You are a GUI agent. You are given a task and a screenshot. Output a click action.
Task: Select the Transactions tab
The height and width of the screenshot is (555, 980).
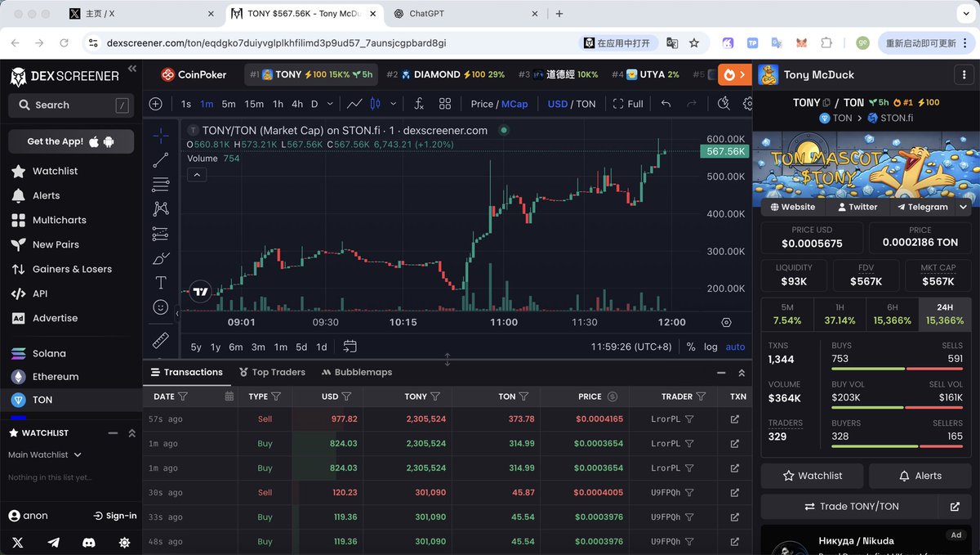(186, 372)
